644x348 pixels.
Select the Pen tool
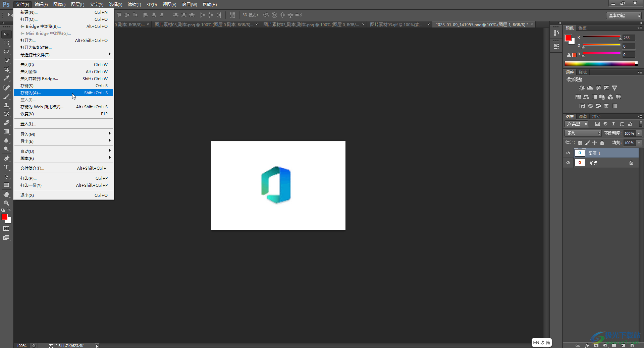click(x=6, y=159)
